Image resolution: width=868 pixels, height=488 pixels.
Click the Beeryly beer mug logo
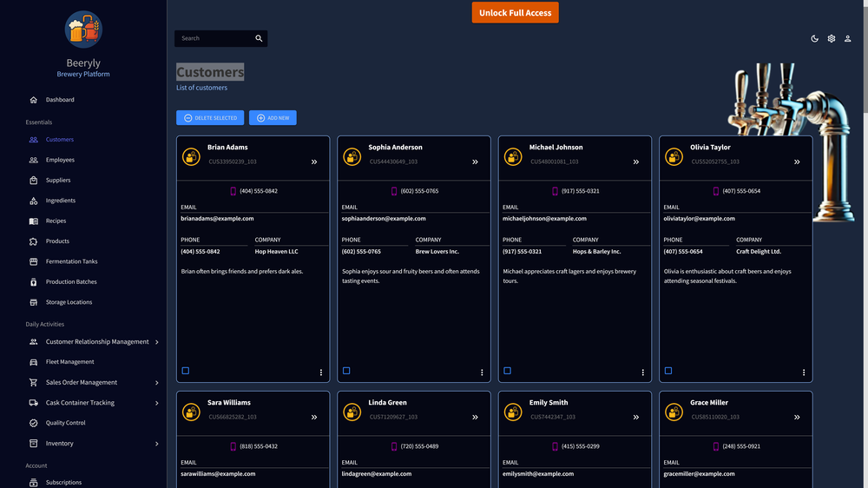(x=83, y=30)
